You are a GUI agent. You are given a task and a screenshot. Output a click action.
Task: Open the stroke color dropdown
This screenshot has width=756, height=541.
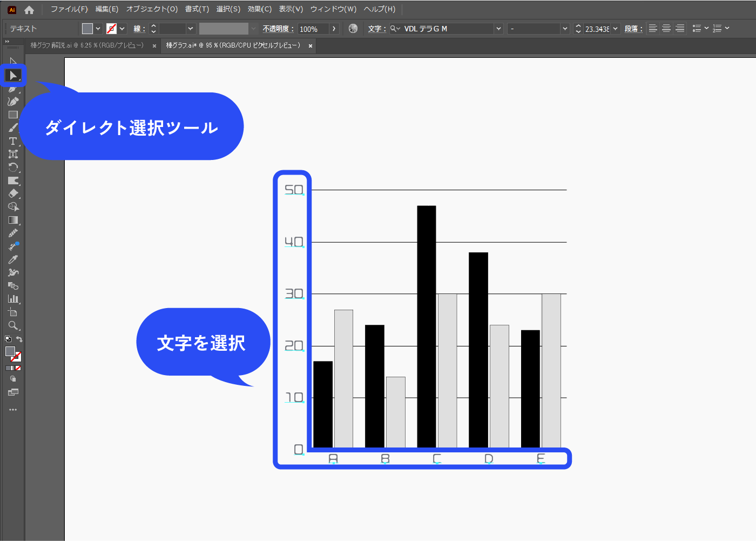click(x=123, y=29)
